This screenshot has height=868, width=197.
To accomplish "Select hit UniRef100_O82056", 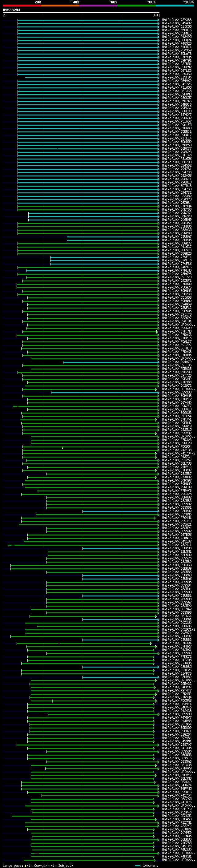I will 177,176.
